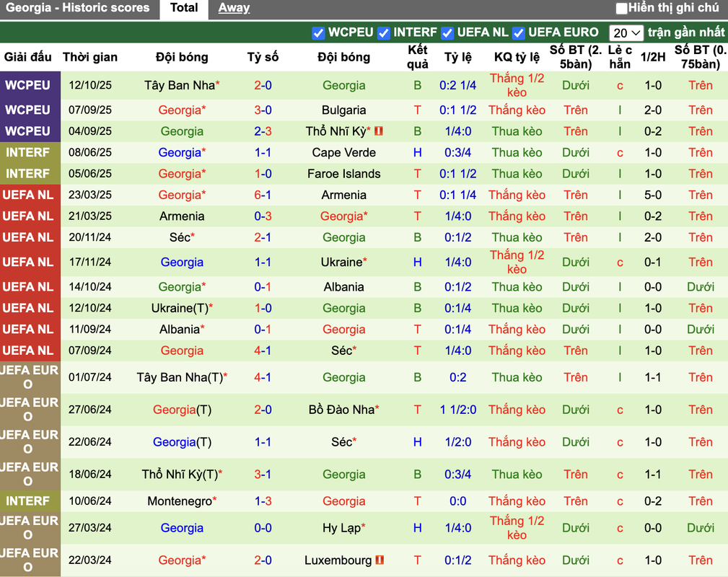Viewport: 728px width, 577px height.
Task: Open Cape Verde team page
Action: pos(343,153)
